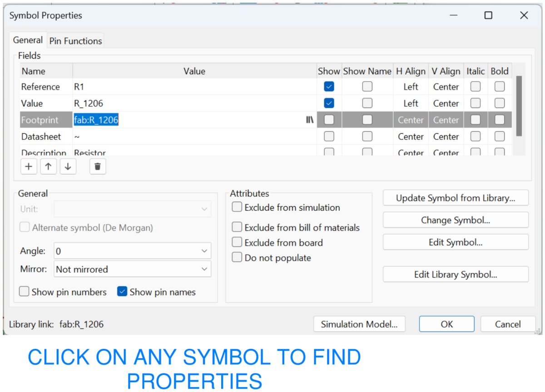Open the Simulation Model dialog
Screen dimensions: 545x392
point(359,324)
